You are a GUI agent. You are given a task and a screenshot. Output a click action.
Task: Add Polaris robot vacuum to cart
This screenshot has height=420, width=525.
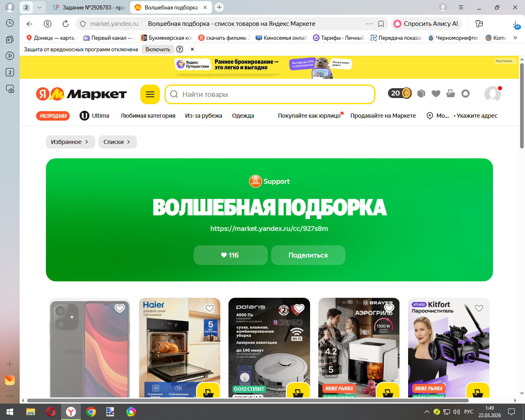[x=298, y=390]
